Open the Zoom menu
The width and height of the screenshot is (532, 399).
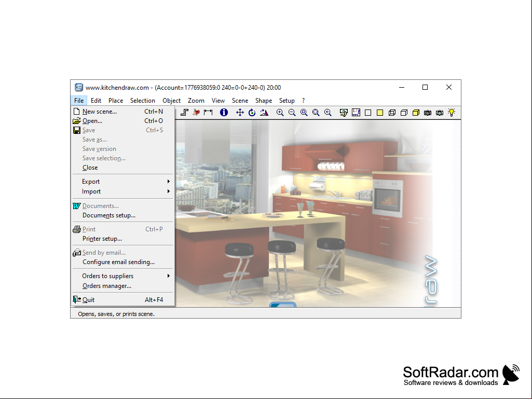click(x=196, y=101)
